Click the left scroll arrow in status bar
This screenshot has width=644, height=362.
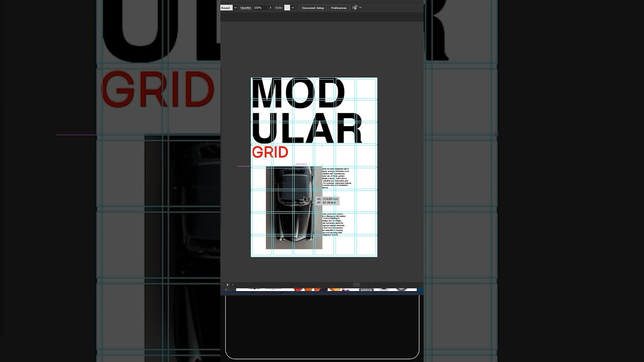click(232, 285)
